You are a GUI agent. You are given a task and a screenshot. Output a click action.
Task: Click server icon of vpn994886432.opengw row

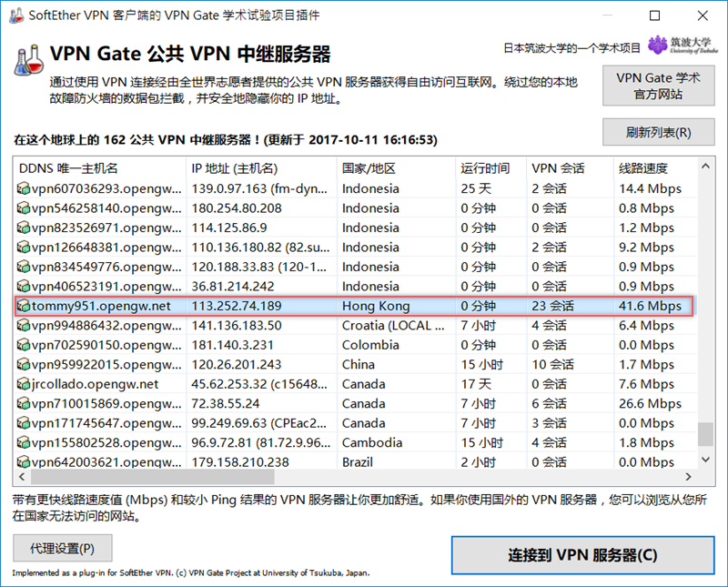(24, 325)
